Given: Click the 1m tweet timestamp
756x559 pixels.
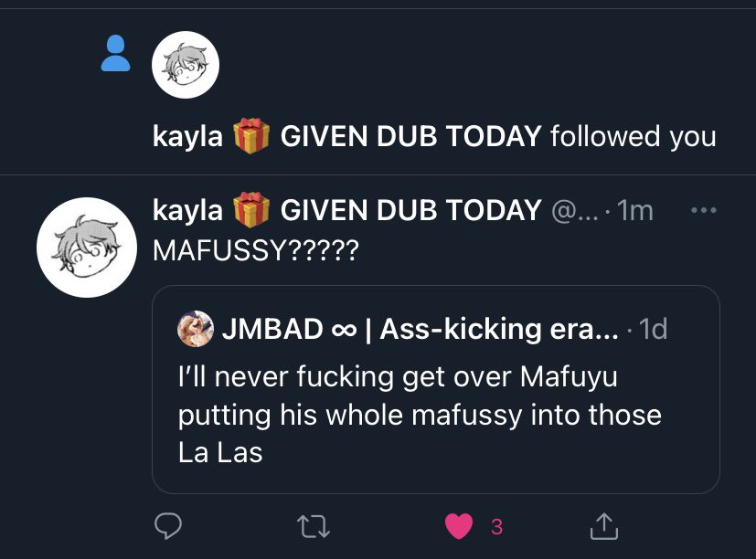Looking at the screenshot, I should [635, 211].
